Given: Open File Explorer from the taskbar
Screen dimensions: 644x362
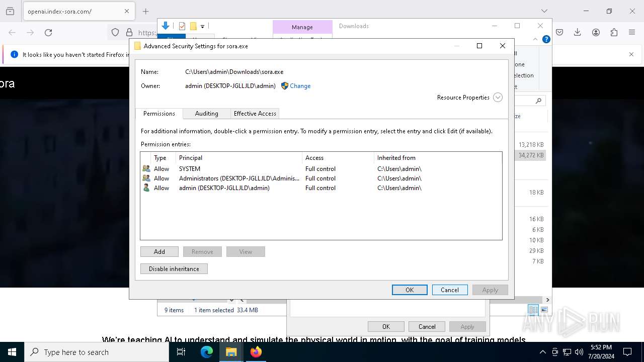Looking at the screenshot, I should 231,352.
